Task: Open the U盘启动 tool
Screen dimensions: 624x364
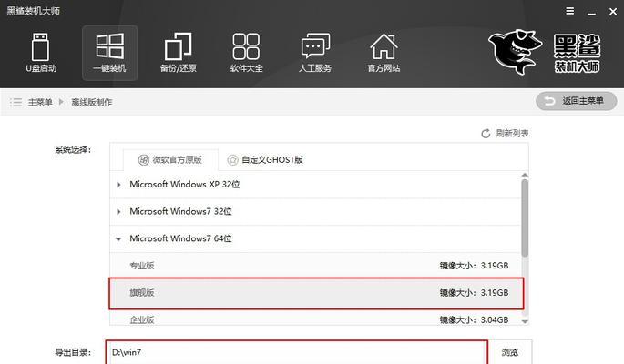Action: (41, 53)
